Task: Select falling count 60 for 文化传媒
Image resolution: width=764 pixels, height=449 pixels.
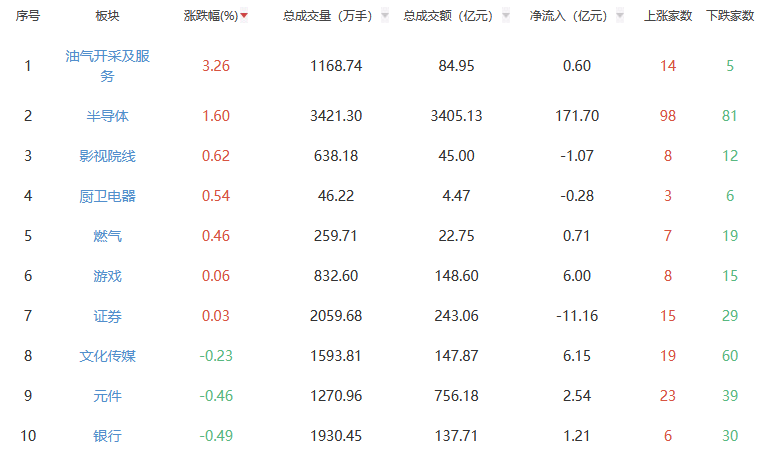Action: click(730, 356)
